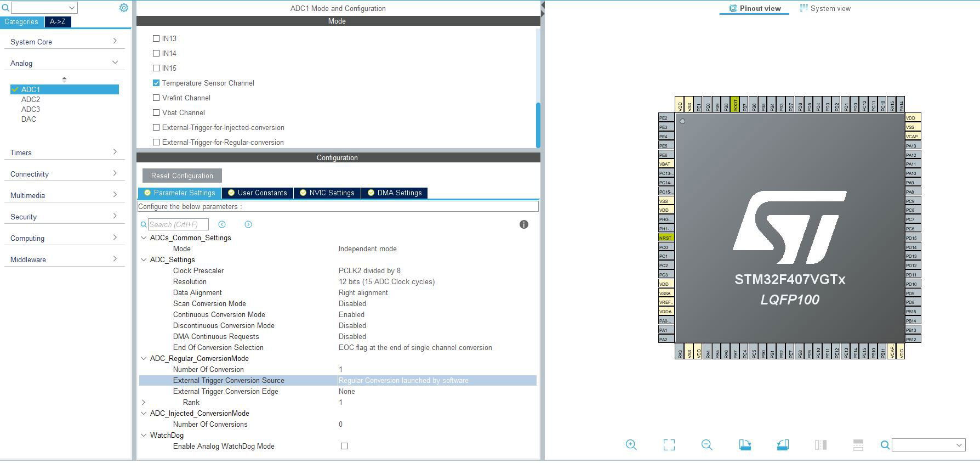Rotate the chip counterclockwise
980x463 pixels.
[783, 445]
